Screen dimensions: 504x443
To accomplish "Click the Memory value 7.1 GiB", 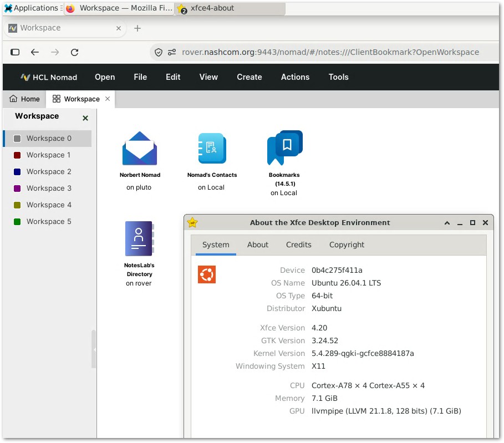I will click(324, 398).
